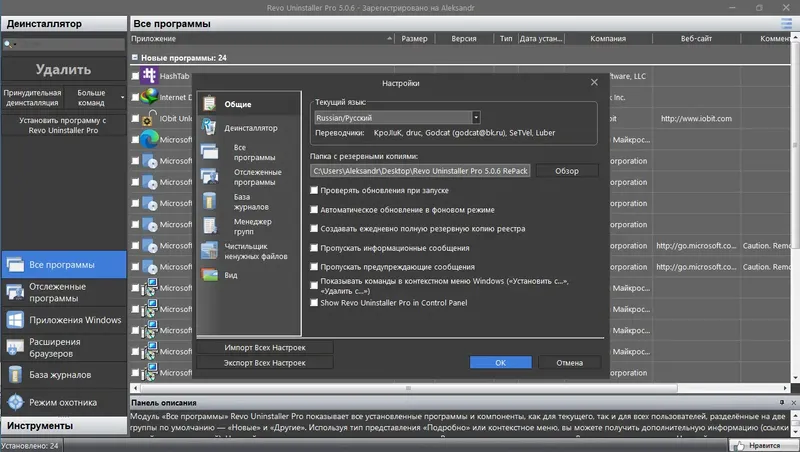Open the General settings clipboard icon

tap(209, 104)
